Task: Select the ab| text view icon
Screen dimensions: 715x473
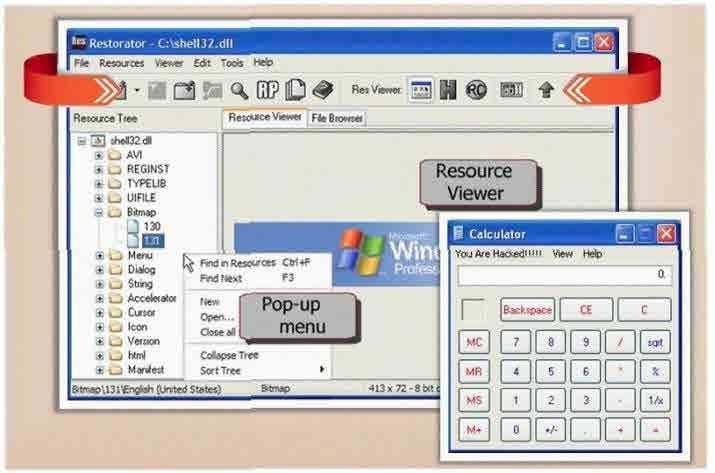Action: pos(511,90)
